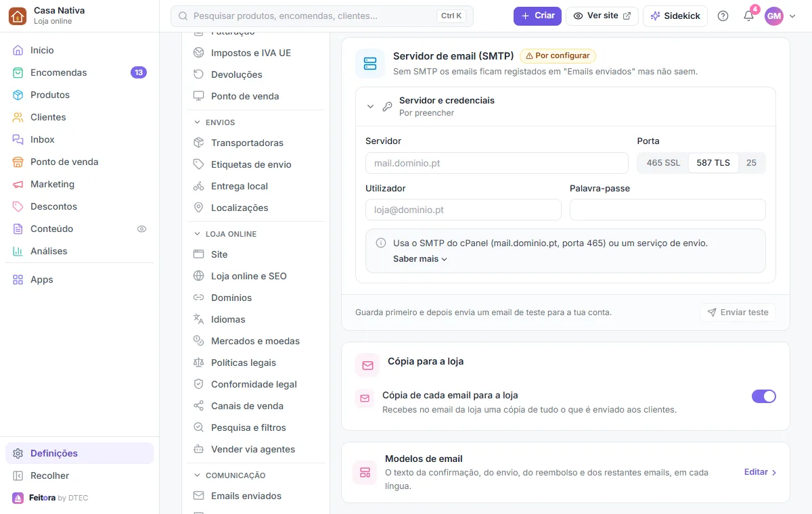The height and width of the screenshot is (514, 812).
Task: Open notifications bell icon
Action: [x=748, y=16]
